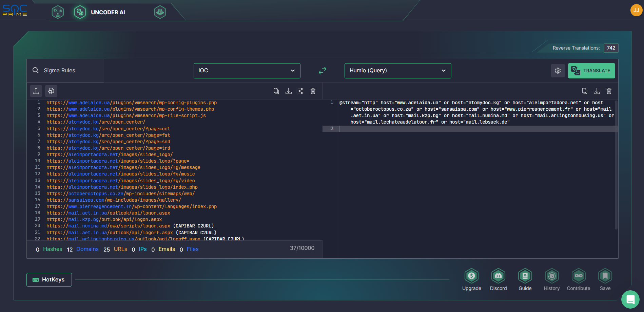Download the input panel content
The height and width of the screenshot is (312, 644).
(289, 91)
